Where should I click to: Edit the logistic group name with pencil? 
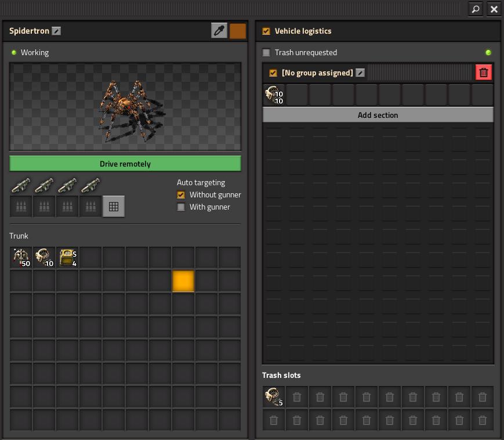click(x=360, y=73)
